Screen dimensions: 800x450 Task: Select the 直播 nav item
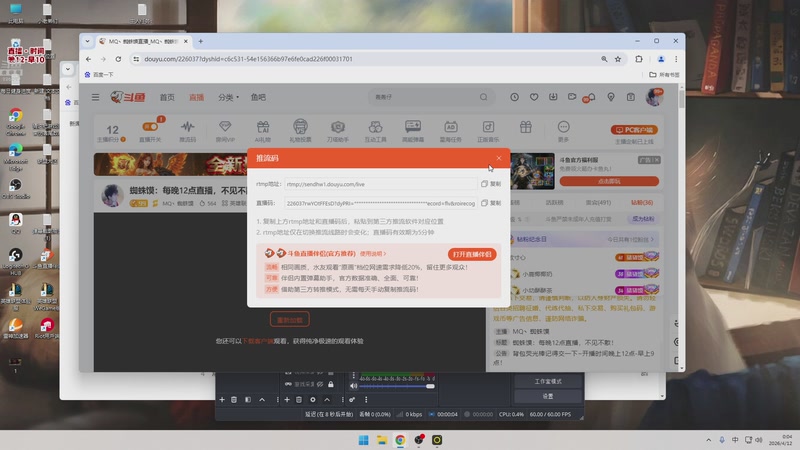click(x=196, y=97)
